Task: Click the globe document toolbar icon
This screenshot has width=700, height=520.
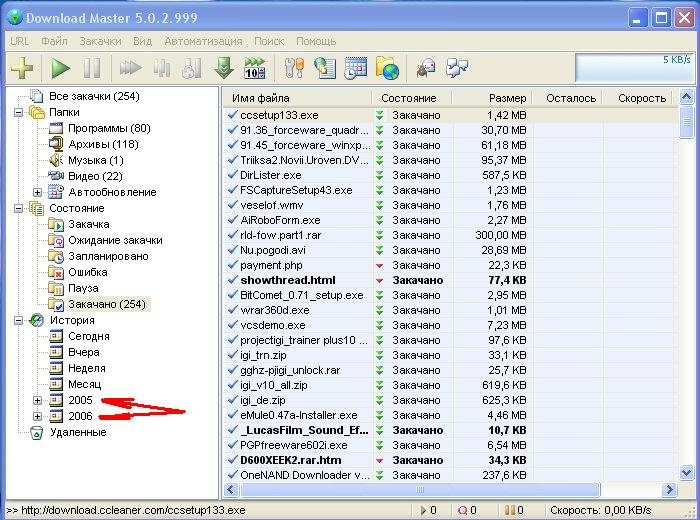Action: point(325,68)
